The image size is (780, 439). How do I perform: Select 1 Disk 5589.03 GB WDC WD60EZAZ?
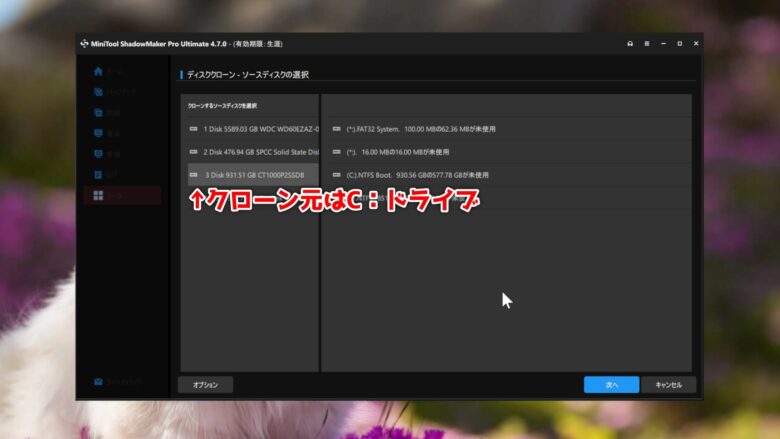click(x=253, y=129)
